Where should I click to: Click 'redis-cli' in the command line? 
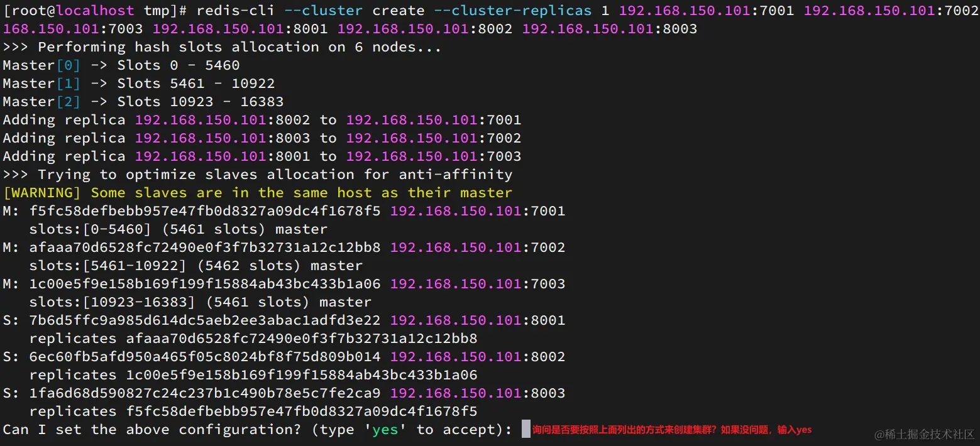point(236,11)
